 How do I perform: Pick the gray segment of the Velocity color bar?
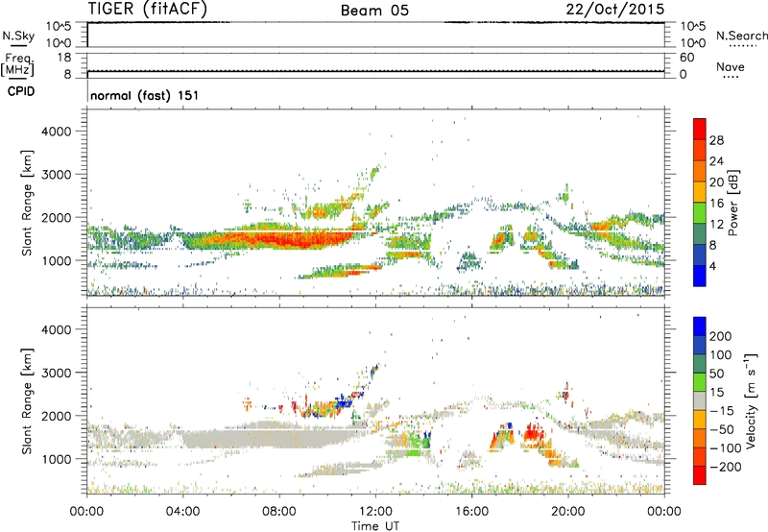tap(700, 400)
